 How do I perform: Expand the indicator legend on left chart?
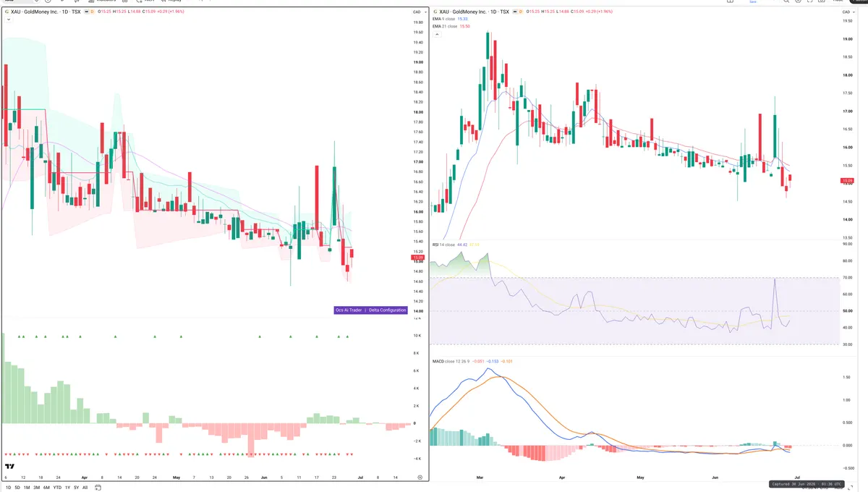(7, 20)
